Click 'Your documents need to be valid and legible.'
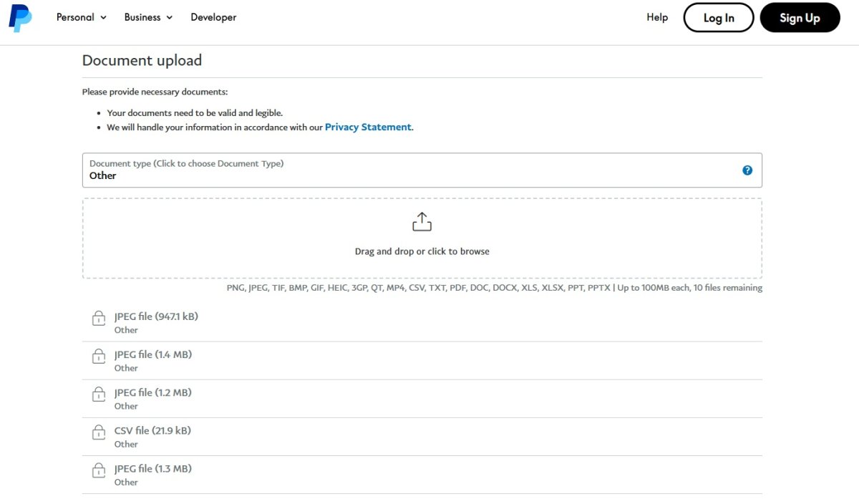The image size is (859, 504). tap(195, 113)
